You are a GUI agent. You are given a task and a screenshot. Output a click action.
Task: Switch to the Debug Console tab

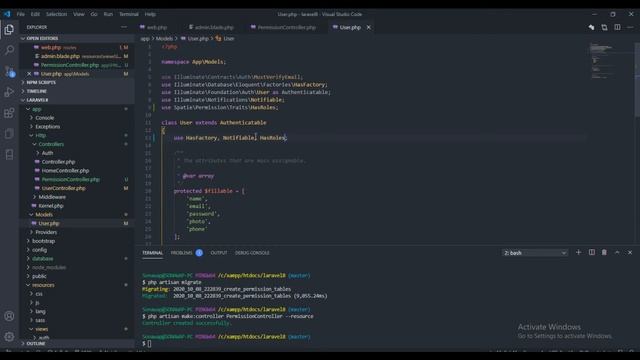(252, 253)
